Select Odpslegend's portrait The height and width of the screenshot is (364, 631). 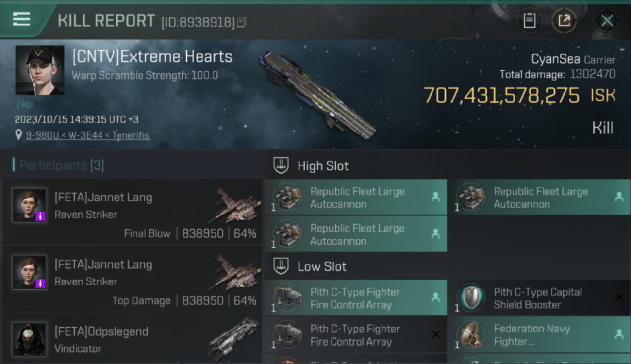point(29,339)
